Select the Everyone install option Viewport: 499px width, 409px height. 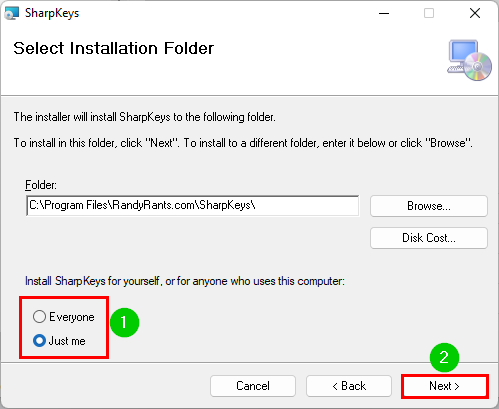click(x=39, y=317)
